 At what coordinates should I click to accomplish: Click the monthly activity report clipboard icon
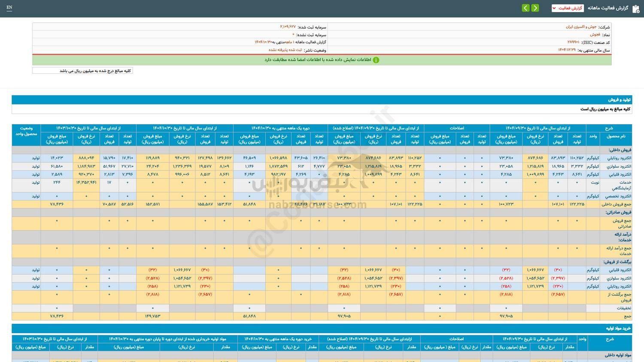(x=635, y=9)
